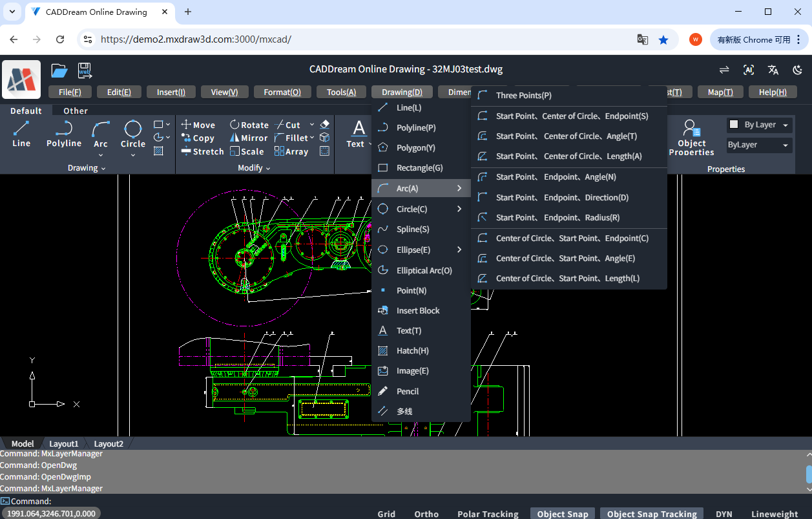Switch to the Other ribbon tab

(76, 111)
